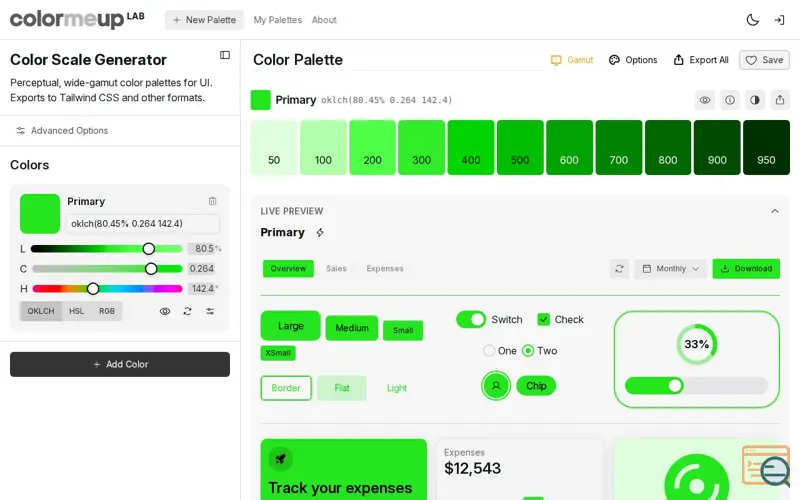Select the 50 shade swatch
Viewport: 800px width, 500px height.
pyautogui.click(x=273, y=147)
